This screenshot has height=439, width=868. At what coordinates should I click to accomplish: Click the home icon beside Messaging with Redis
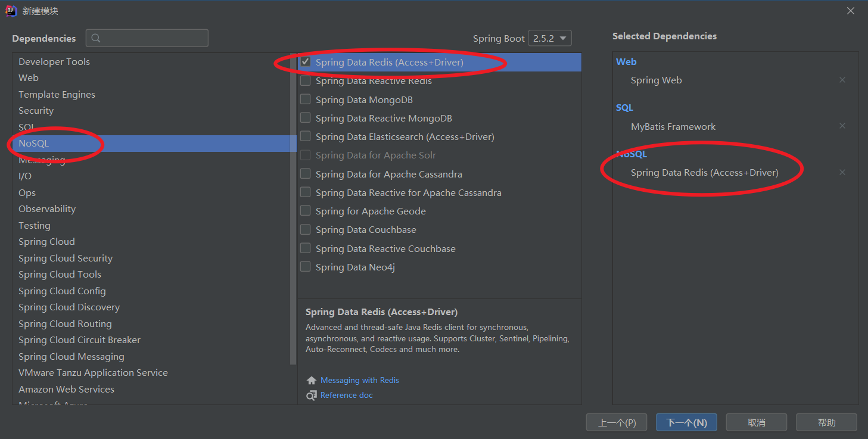tap(312, 380)
